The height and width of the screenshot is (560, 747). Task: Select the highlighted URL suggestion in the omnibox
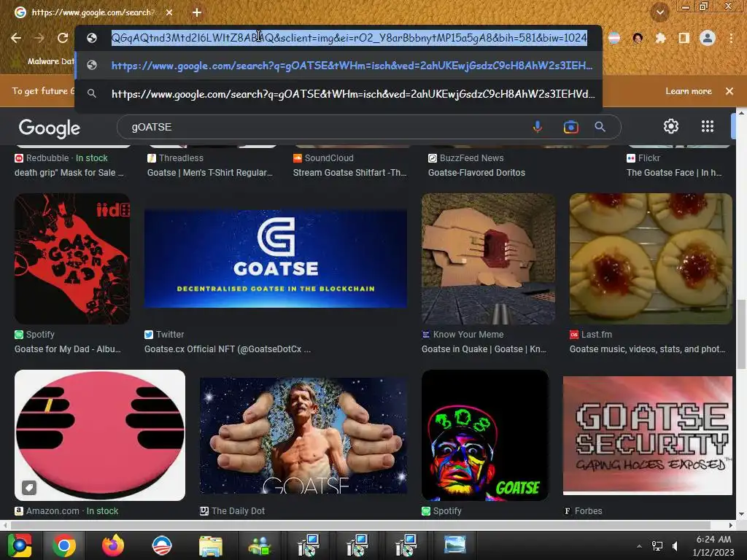[338, 65]
